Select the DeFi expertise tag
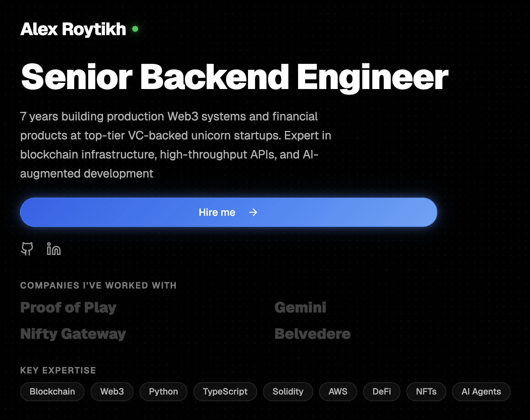The height and width of the screenshot is (420, 530). 382,392
